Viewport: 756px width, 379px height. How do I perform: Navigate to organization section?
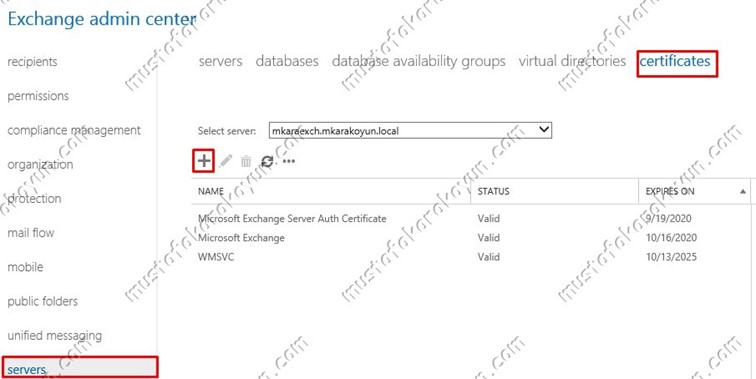point(40,164)
